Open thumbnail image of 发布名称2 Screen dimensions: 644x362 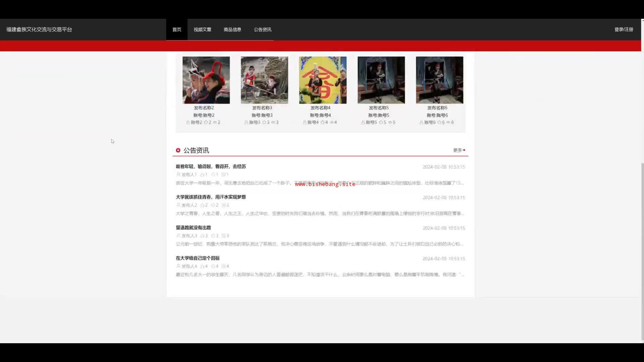(206, 80)
